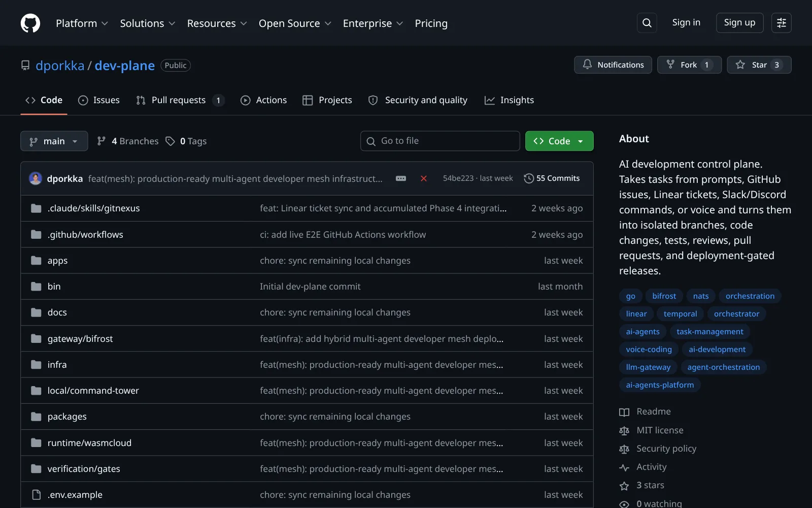
Task: Expand commit message ellipsis icon
Action: pos(401,178)
